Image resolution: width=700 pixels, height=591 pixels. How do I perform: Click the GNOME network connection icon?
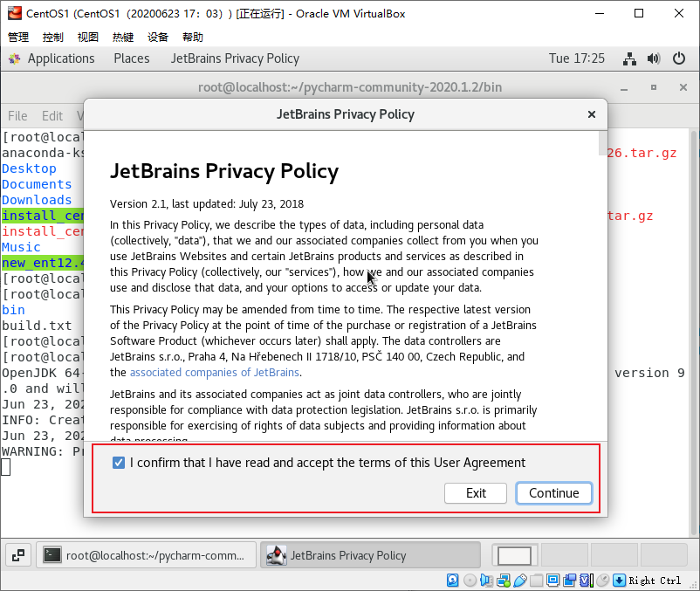click(x=629, y=58)
